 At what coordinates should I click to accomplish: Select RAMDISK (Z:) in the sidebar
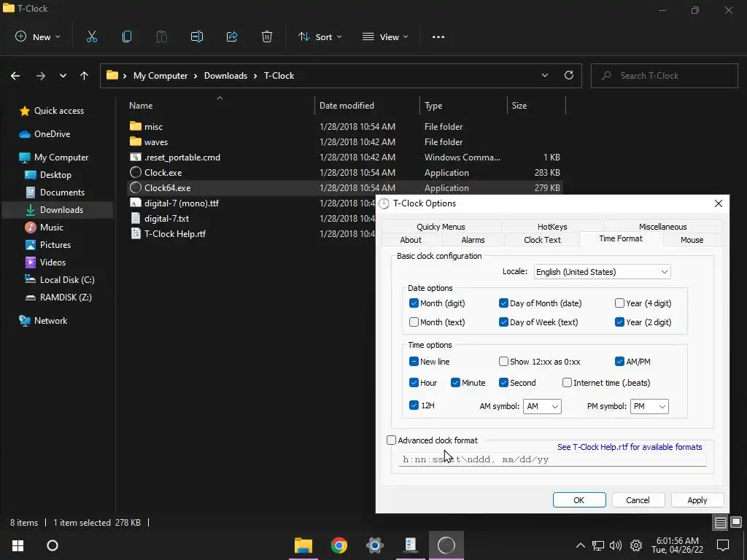(x=66, y=297)
